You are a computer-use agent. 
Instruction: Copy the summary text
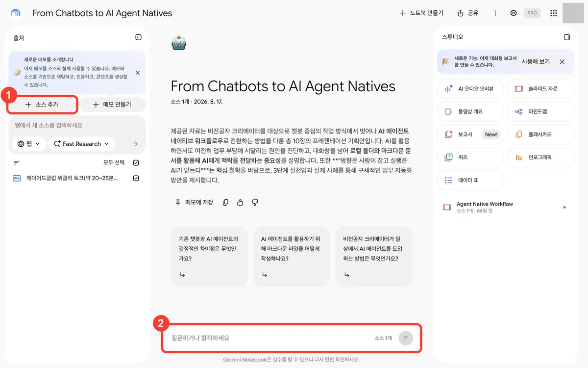click(225, 202)
